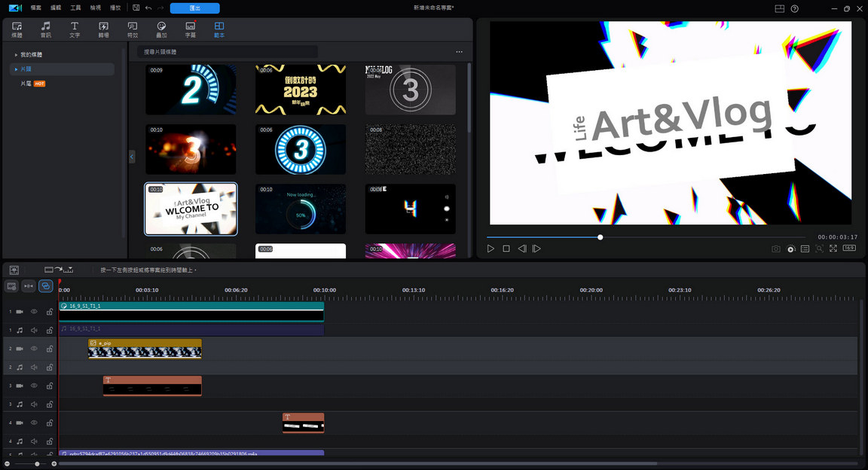Mute audio track 1 speaker icon
Image resolution: width=868 pixels, height=470 pixels.
33,330
